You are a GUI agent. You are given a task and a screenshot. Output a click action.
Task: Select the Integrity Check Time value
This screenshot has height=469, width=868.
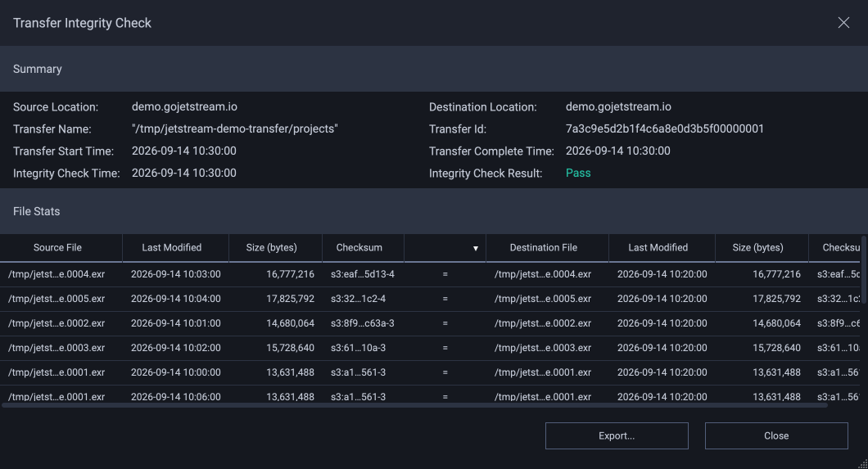(183, 173)
